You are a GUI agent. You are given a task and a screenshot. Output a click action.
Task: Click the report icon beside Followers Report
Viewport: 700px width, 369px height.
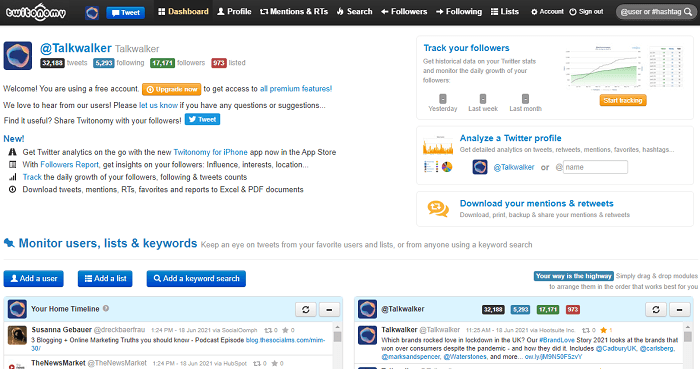point(12,165)
